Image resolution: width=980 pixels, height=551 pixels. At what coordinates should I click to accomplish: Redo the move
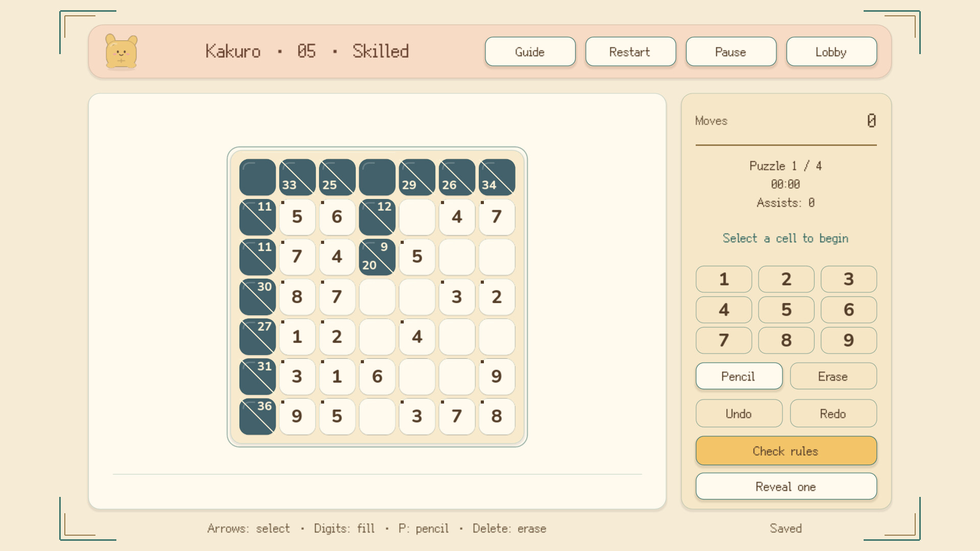833,413
